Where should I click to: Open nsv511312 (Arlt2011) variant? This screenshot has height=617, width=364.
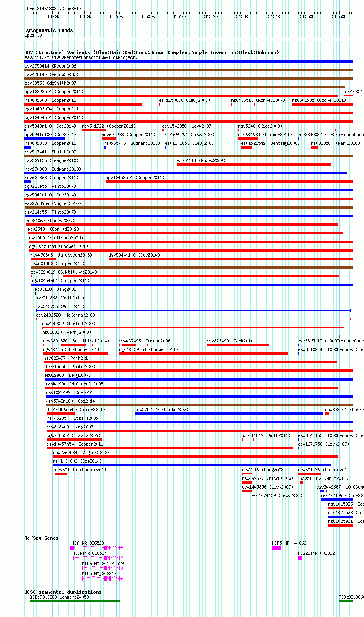(324, 478)
